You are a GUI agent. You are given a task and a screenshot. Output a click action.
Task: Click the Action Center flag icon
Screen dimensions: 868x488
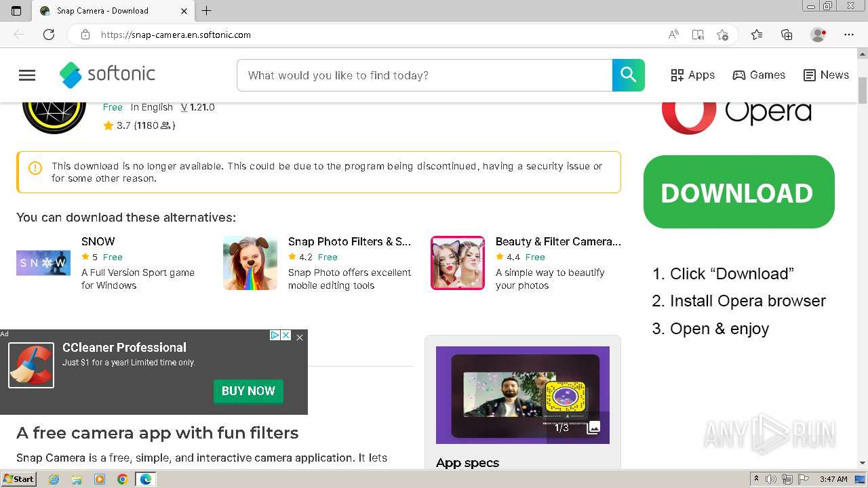(804, 479)
